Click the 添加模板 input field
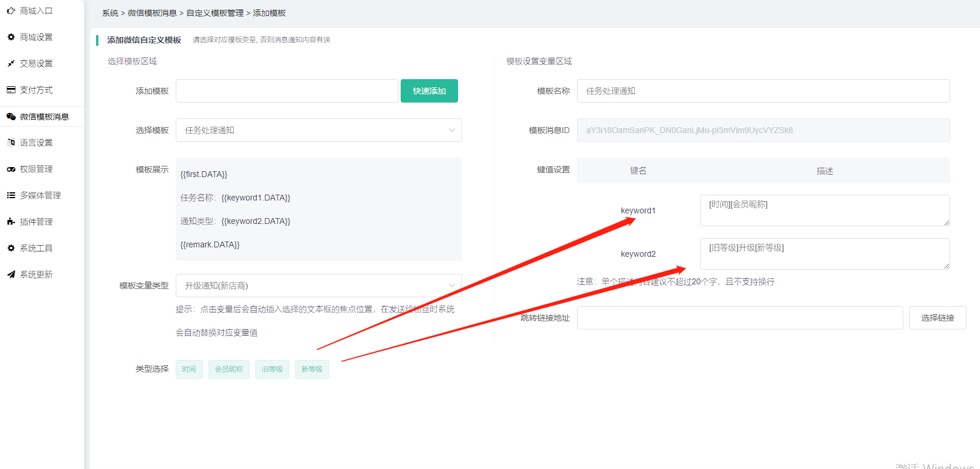Viewport: 980px width, 469px height. (286, 91)
